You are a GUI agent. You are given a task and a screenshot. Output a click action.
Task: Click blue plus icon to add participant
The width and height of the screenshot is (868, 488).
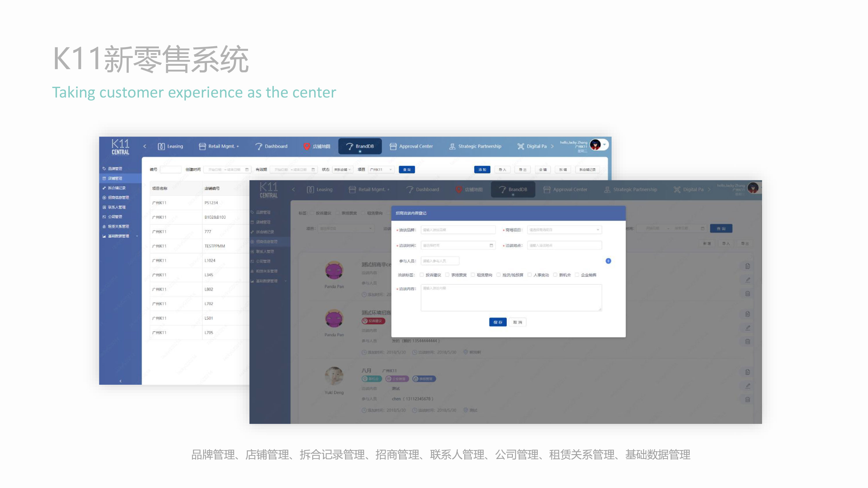pos(608,261)
